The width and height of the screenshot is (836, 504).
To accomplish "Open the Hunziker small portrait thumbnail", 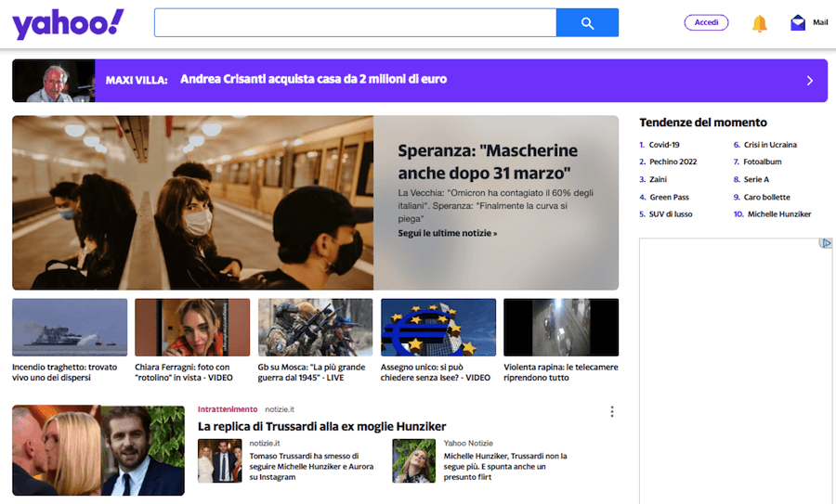I will pyautogui.click(x=413, y=461).
